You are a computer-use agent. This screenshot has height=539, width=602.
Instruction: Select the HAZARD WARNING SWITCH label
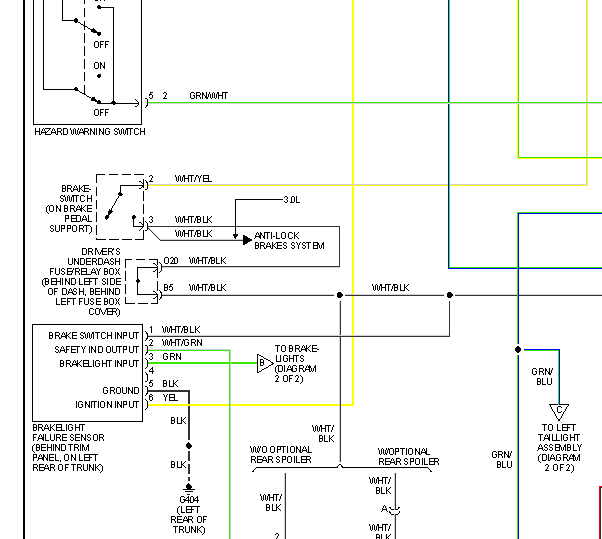coord(90,132)
